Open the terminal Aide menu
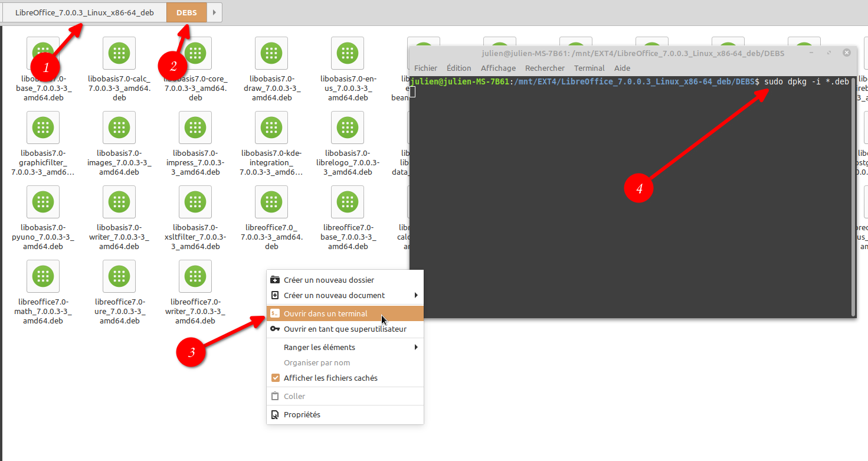Screen dimensions: 868x461 622,68
